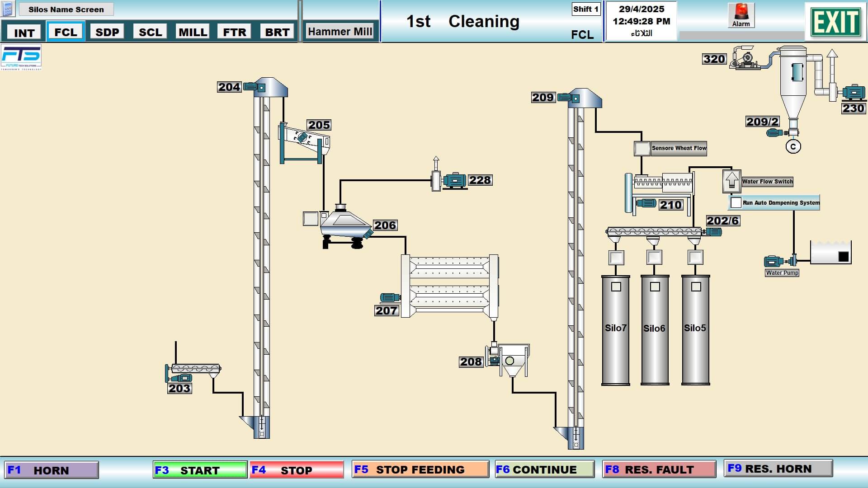Open the SDP section tab
Screen dimensions: 868x488
107,32
